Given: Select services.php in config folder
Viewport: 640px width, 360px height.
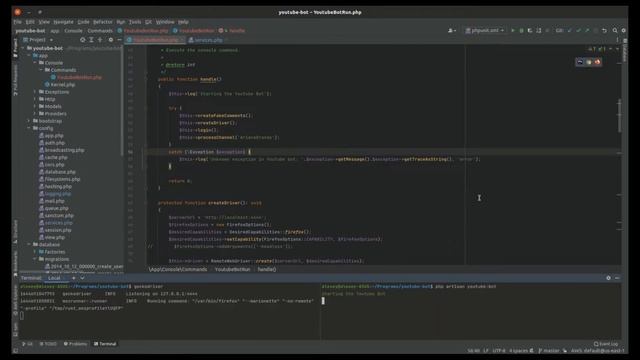Looking at the screenshot, I should pos(56,223).
